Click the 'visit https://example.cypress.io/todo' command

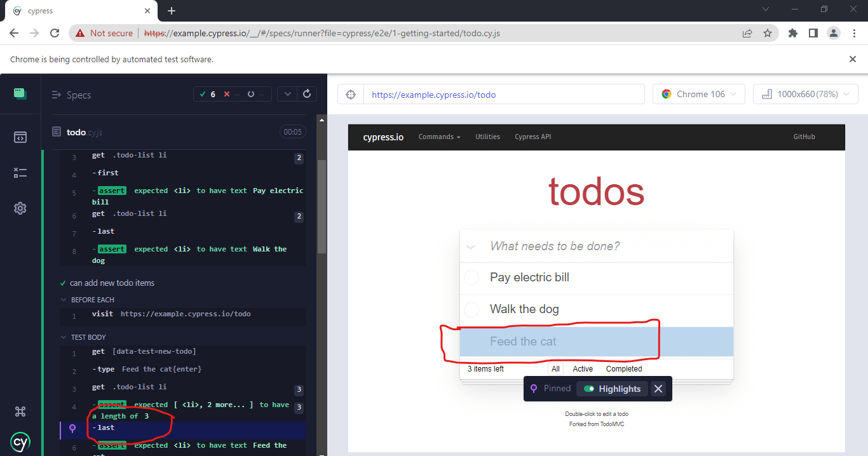183,314
